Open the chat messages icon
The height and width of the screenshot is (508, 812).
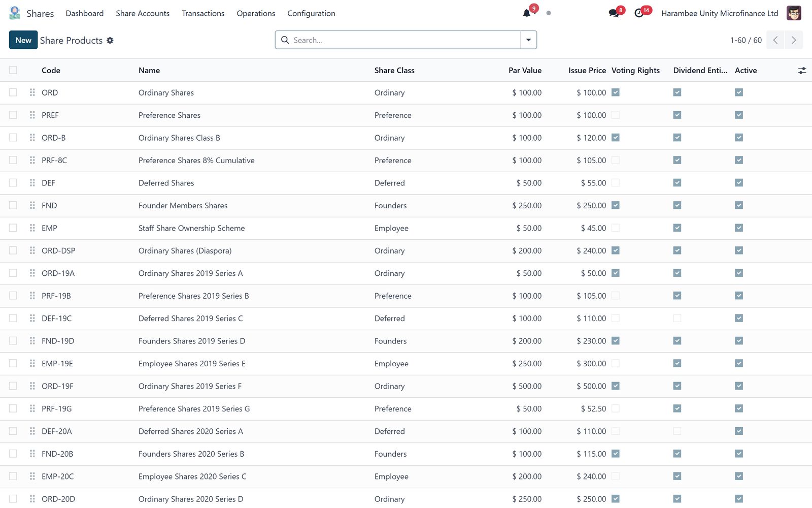(x=614, y=13)
